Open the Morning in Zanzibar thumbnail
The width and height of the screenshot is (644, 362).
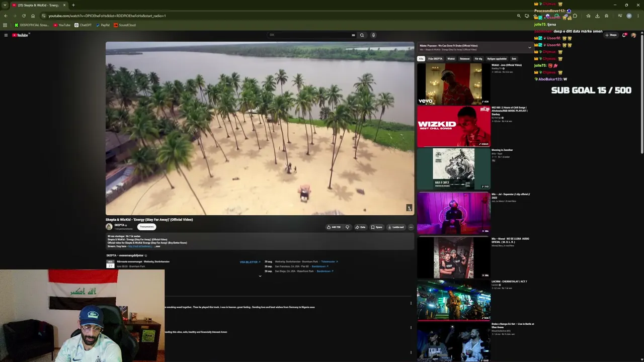tap(453, 169)
